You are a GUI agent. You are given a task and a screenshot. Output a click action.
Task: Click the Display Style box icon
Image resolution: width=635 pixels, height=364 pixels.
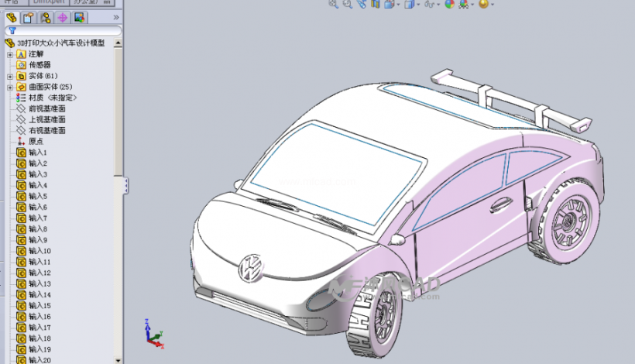409,4
